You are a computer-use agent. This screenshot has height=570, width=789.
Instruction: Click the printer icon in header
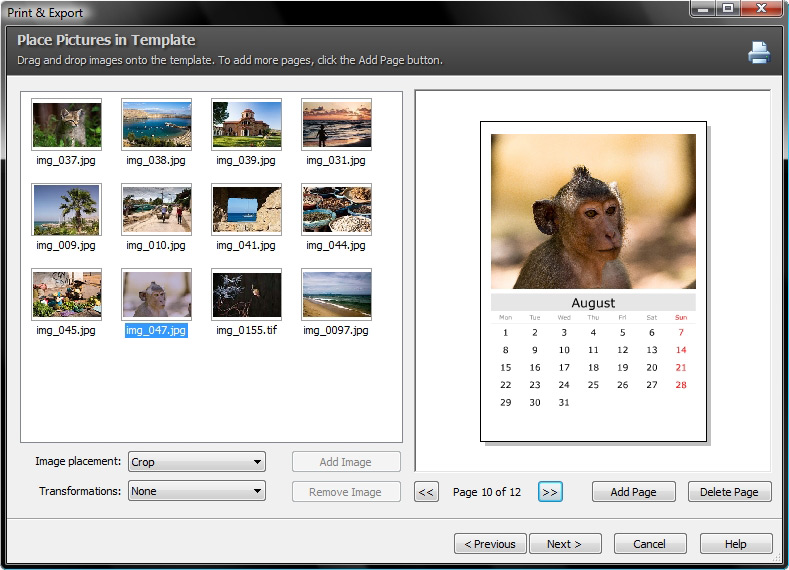(x=759, y=53)
